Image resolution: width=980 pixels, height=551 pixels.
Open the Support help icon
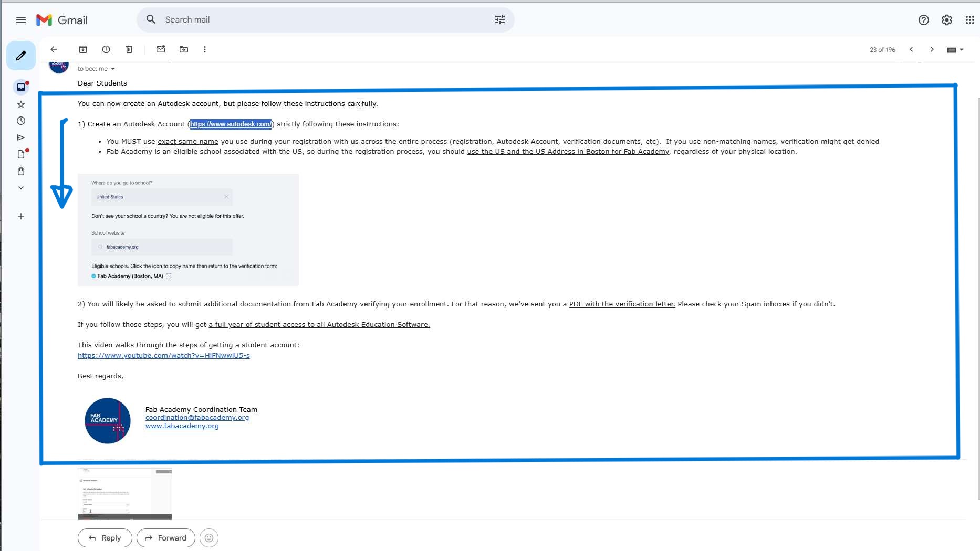tap(924, 20)
